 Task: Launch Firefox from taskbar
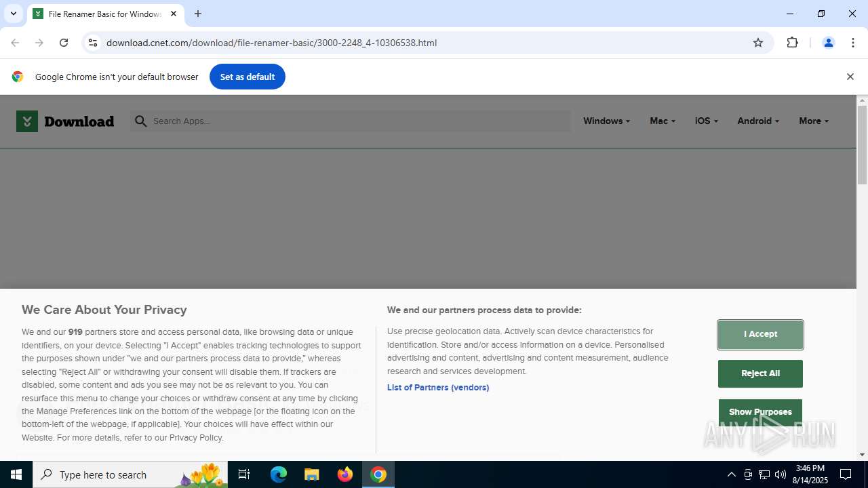tap(345, 474)
